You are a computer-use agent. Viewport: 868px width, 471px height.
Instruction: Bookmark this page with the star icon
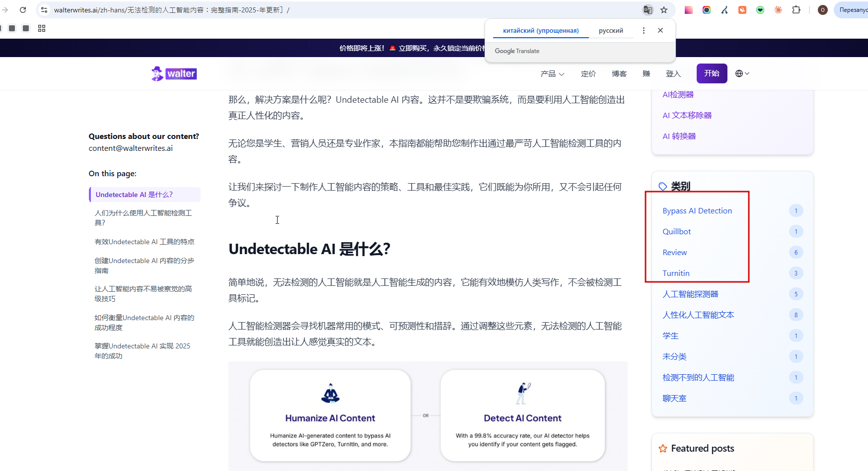tap(664, 10)
